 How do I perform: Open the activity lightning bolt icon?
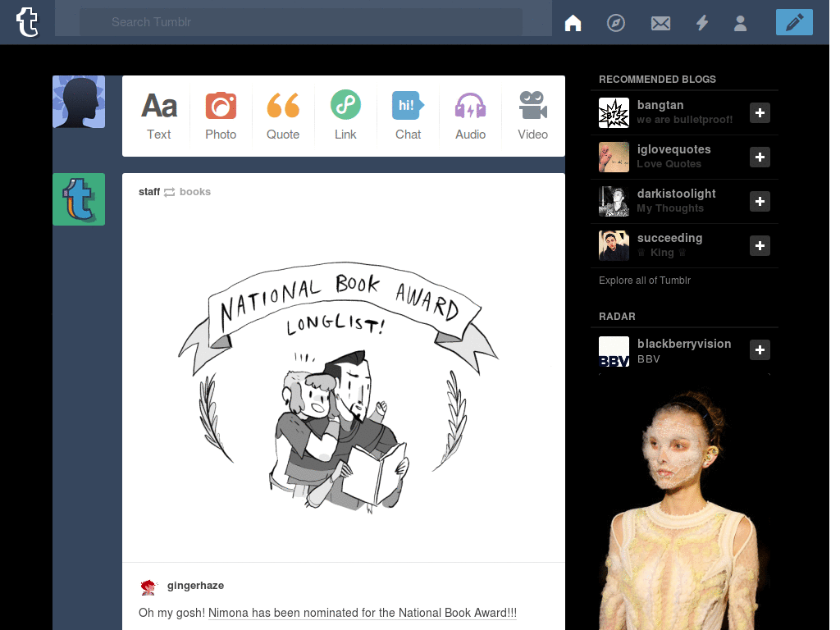(702, 23)
